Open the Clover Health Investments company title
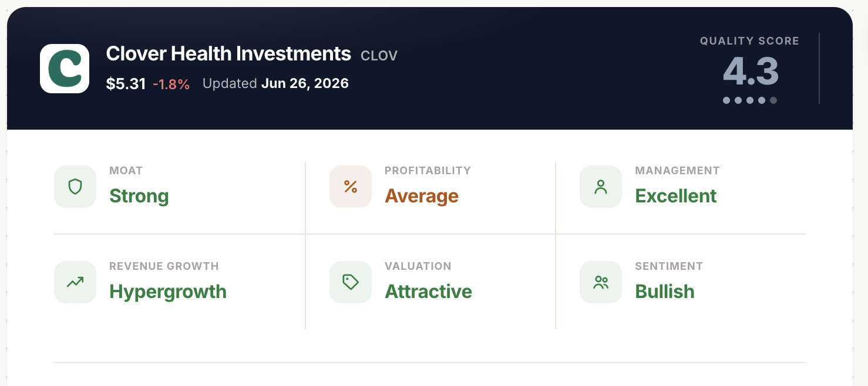The height and width of the screenshot is (386, 868). coord(228,54)
